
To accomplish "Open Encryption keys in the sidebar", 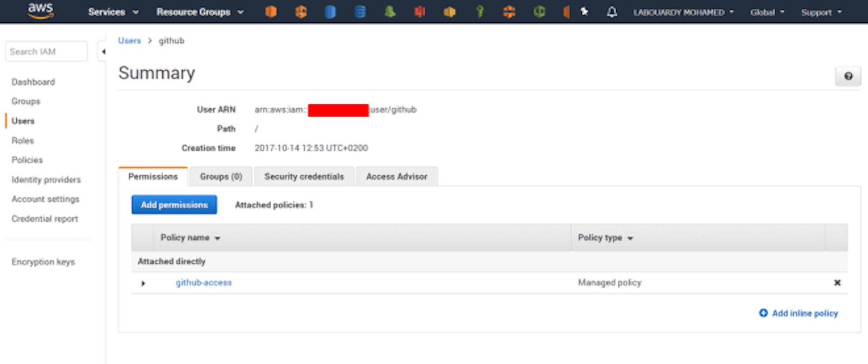I will point(43,262).
